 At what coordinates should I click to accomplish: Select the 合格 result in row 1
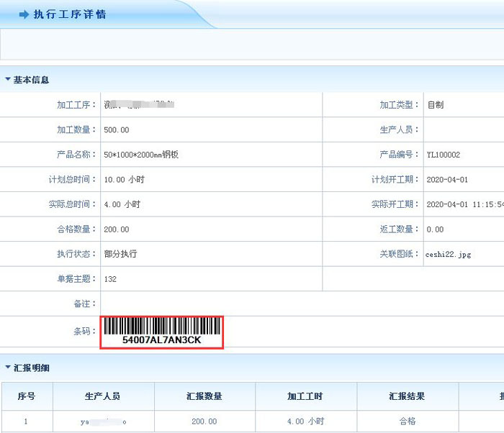407,421
